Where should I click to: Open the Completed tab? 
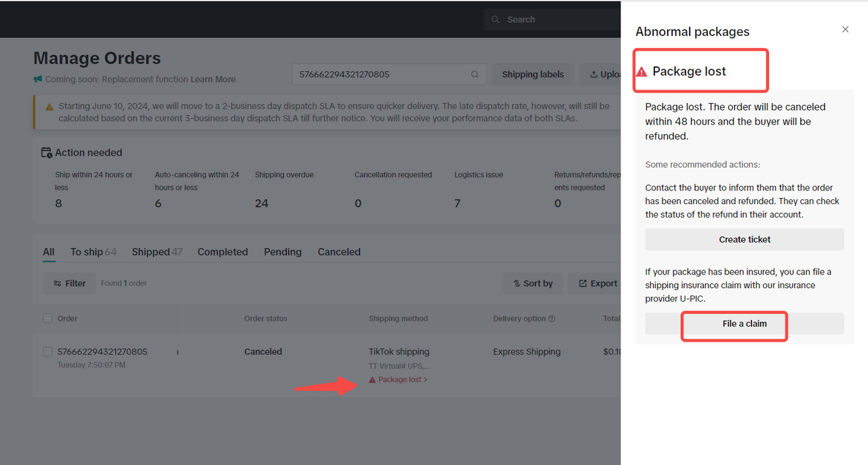click(x=222, y=252)
